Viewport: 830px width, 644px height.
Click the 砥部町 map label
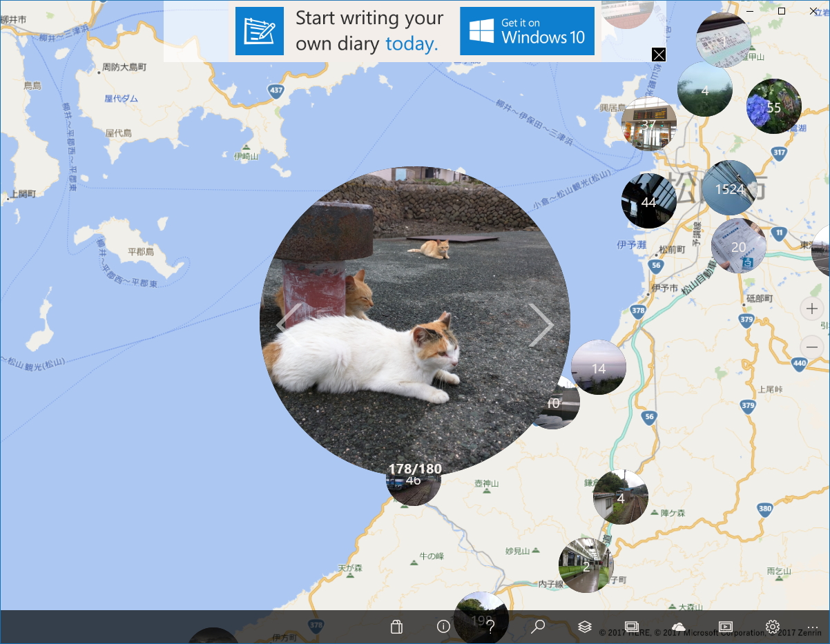point(760,298)
